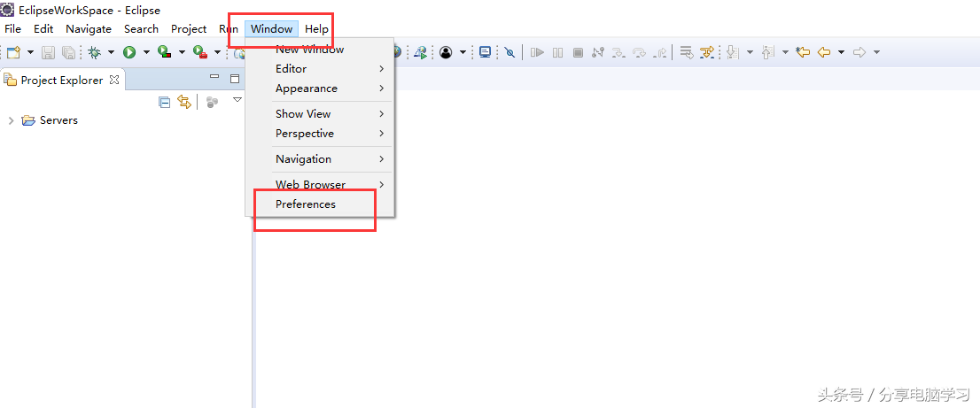
Task: Open the Run dropdown arrow
Action: (x=146, y=52)
